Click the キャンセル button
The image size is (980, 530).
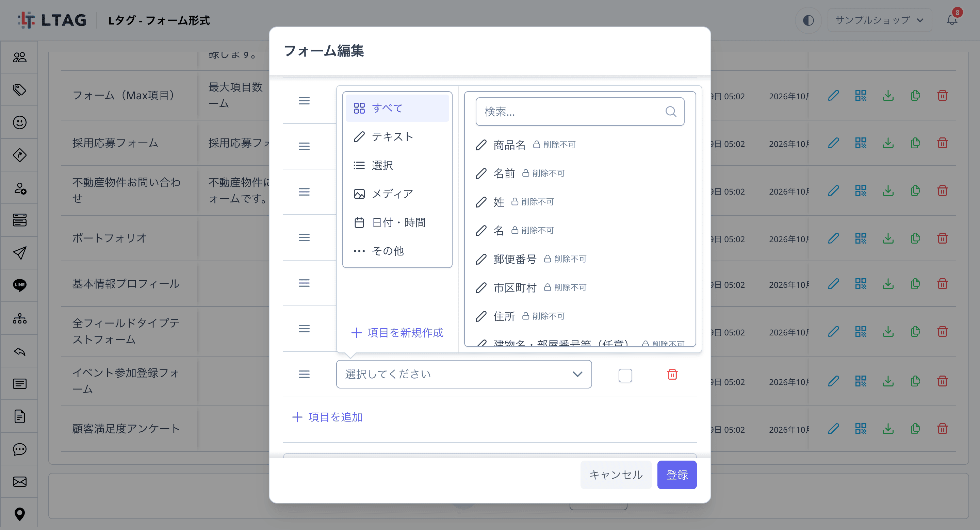click(x=616, y=475)
